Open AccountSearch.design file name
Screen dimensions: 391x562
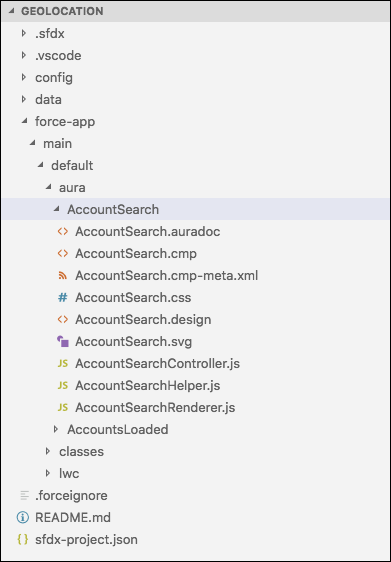click(143, 320)
